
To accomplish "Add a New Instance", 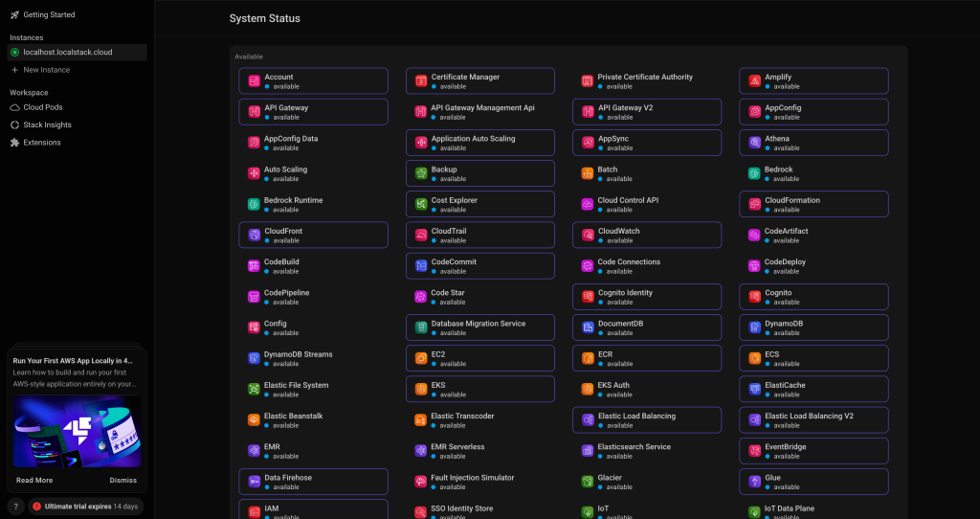I will point(46,70).
